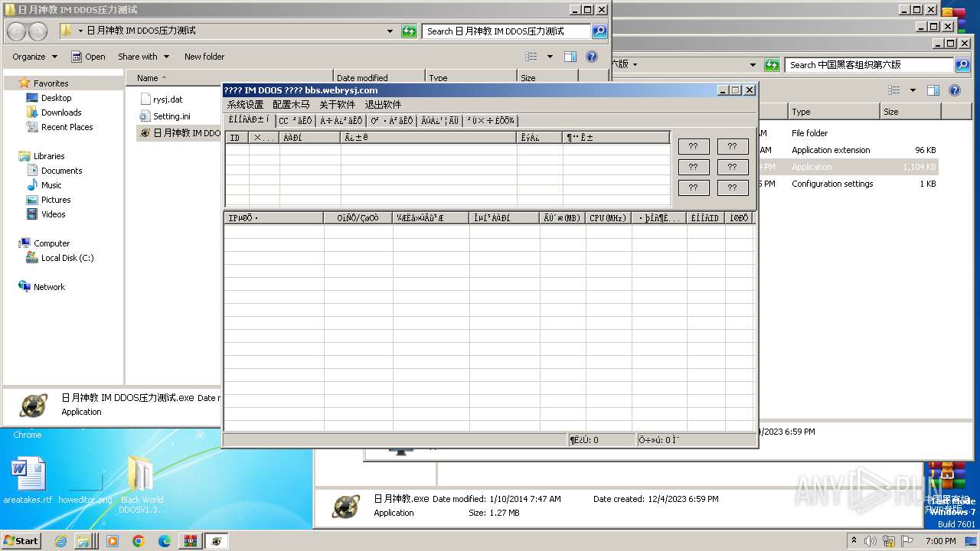Screen dimensions: 980x551
Task: Switch to the tab starting with CC
Action: [296, 121]
